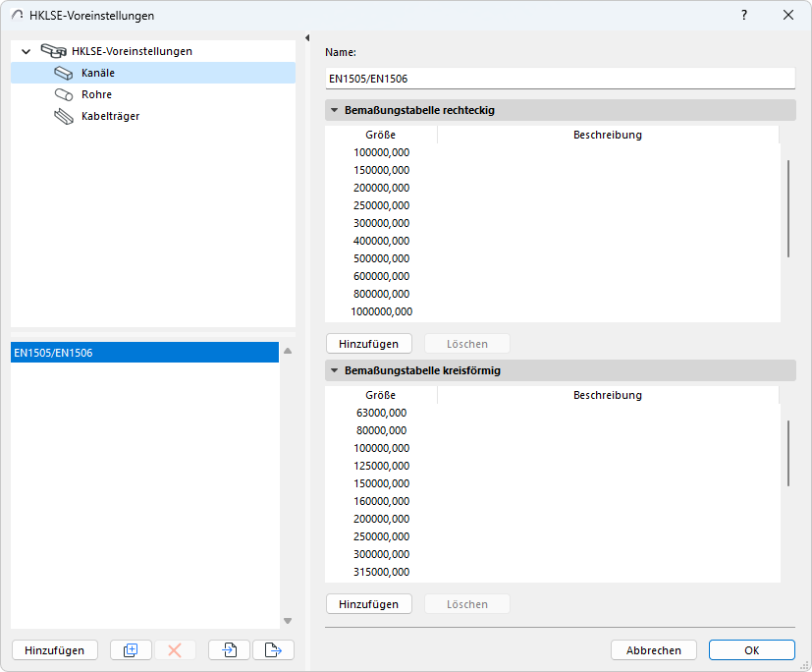
Task: Collapse the HKLSE-Voreinstellungen tree node
Action: (x=27, y=51)
